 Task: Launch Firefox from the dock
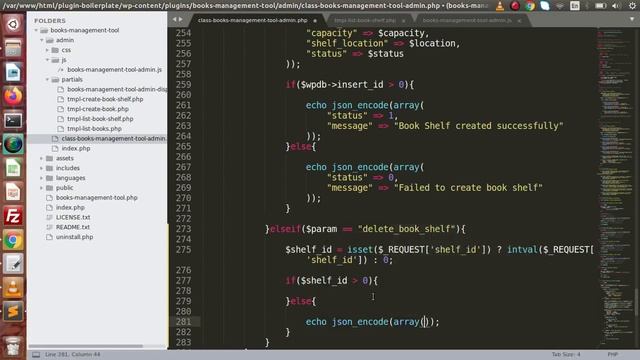click(13, 96)
